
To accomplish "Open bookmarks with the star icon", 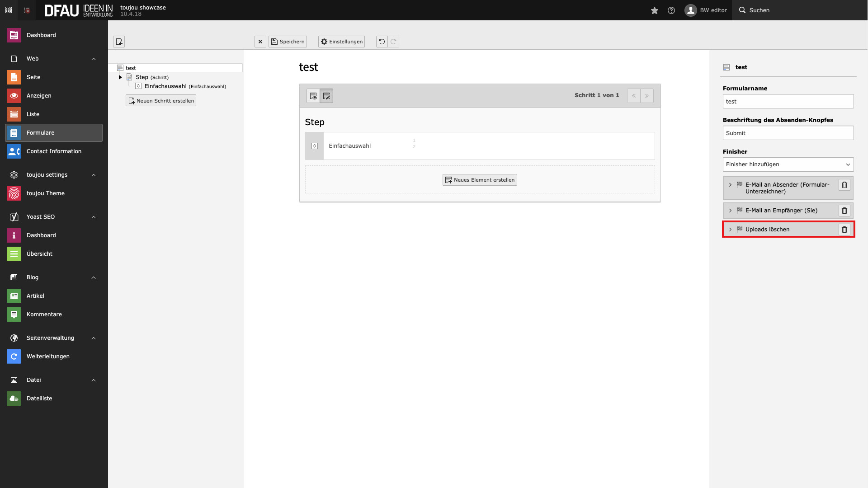I will point(654,10).
